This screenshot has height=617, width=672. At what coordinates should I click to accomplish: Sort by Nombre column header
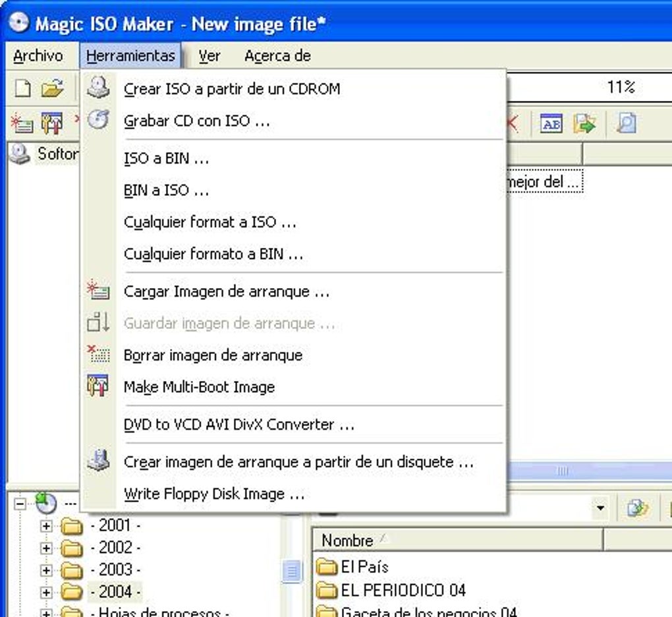pyautogui.click(x=458, y=541)
